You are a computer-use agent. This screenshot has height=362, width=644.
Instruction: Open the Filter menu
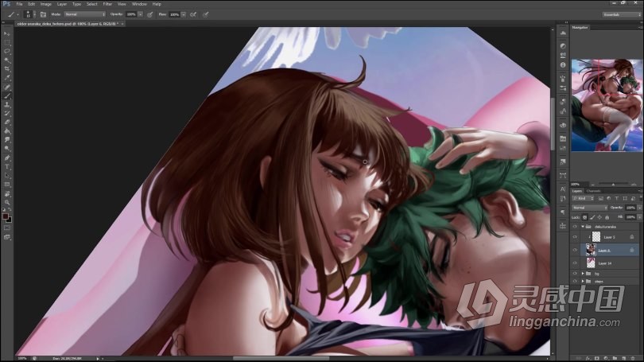point(107,4)
